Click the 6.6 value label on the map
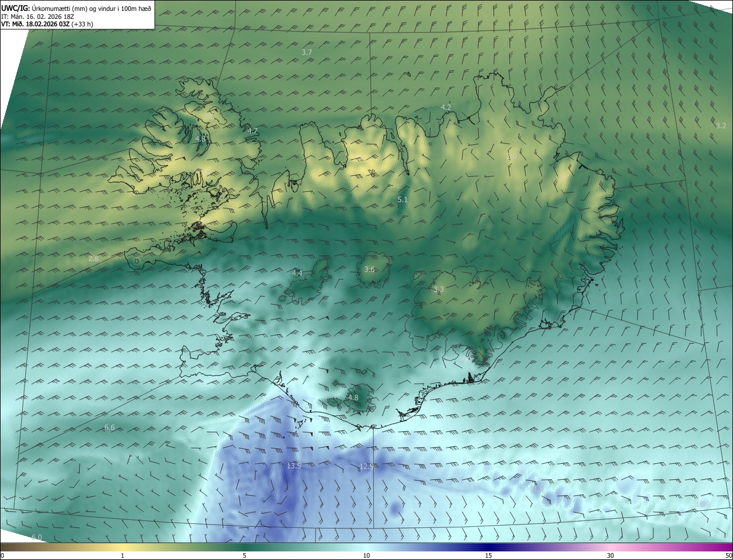This screenshot has height=560, width=733. point(109,427)
